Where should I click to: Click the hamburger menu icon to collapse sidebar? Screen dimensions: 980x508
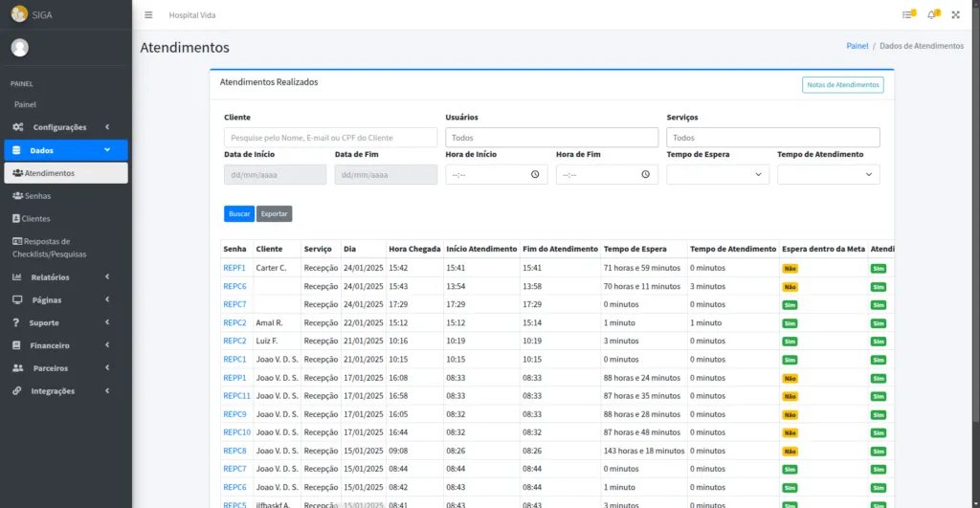[148, 14]
